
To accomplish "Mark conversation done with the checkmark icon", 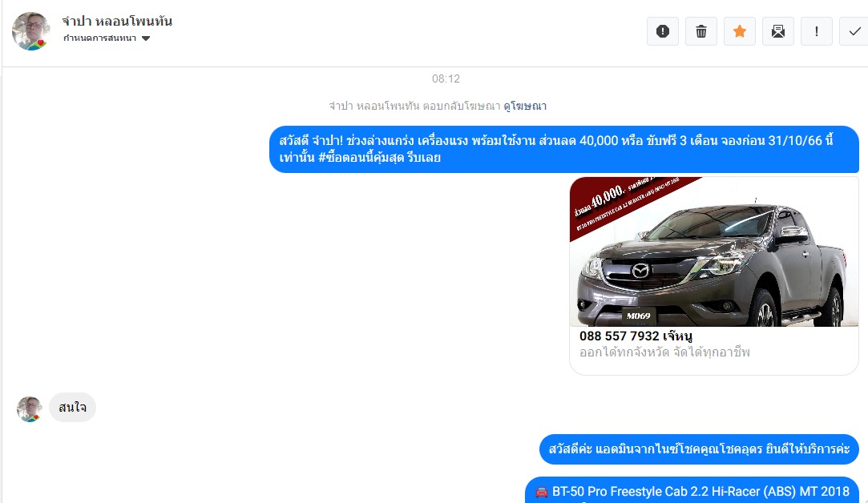I will [854, 31].
